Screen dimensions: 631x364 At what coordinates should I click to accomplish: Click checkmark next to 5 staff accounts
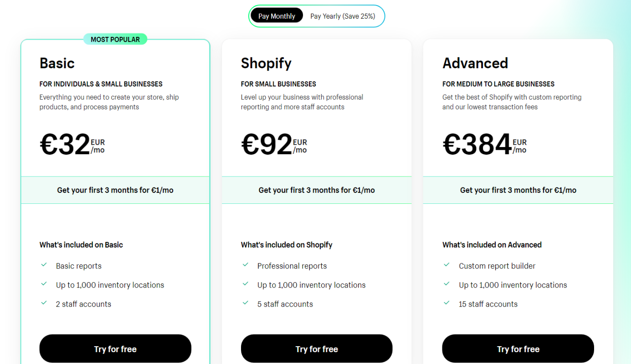coord(246,303)
